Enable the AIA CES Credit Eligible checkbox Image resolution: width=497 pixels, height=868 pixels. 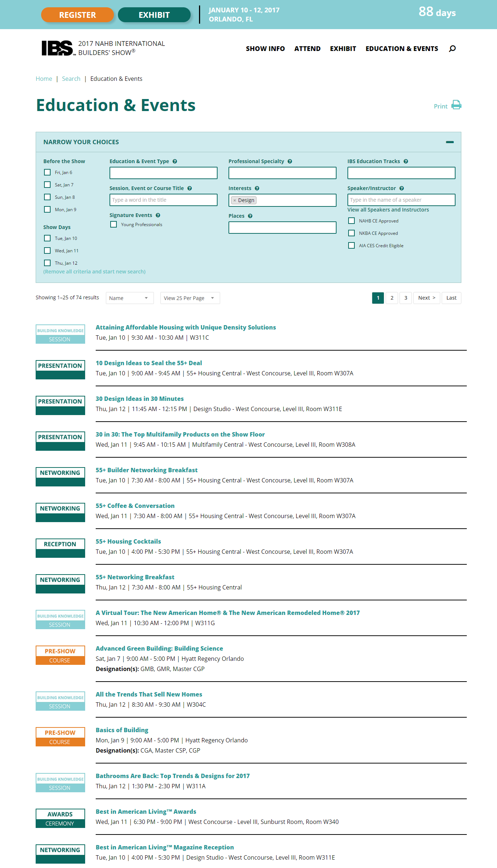pyautogui.click(x=351, y=245)
